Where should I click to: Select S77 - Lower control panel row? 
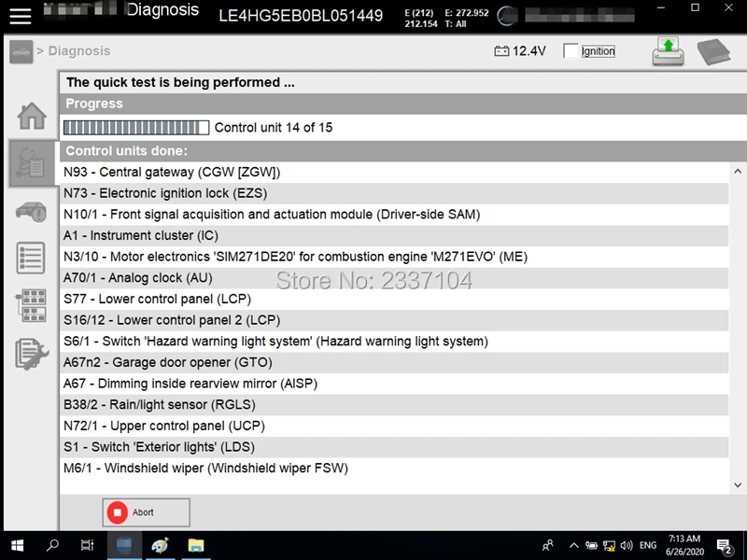[x=394, y=299]
